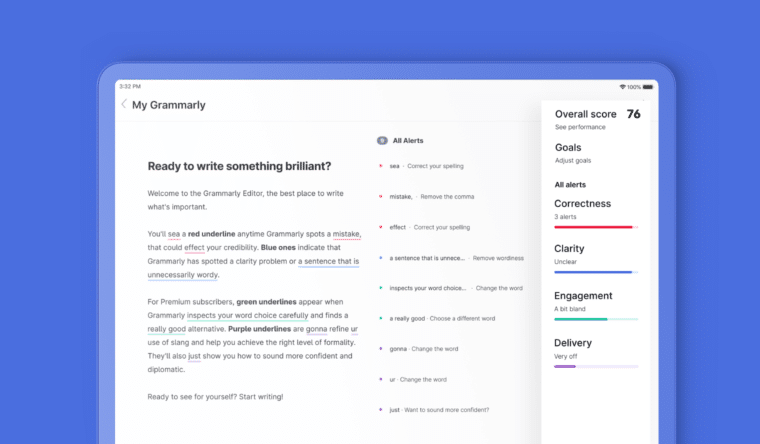Click the alert count badge beside All Alerts
Screen dimensions: 760x444
coord(381,141)
